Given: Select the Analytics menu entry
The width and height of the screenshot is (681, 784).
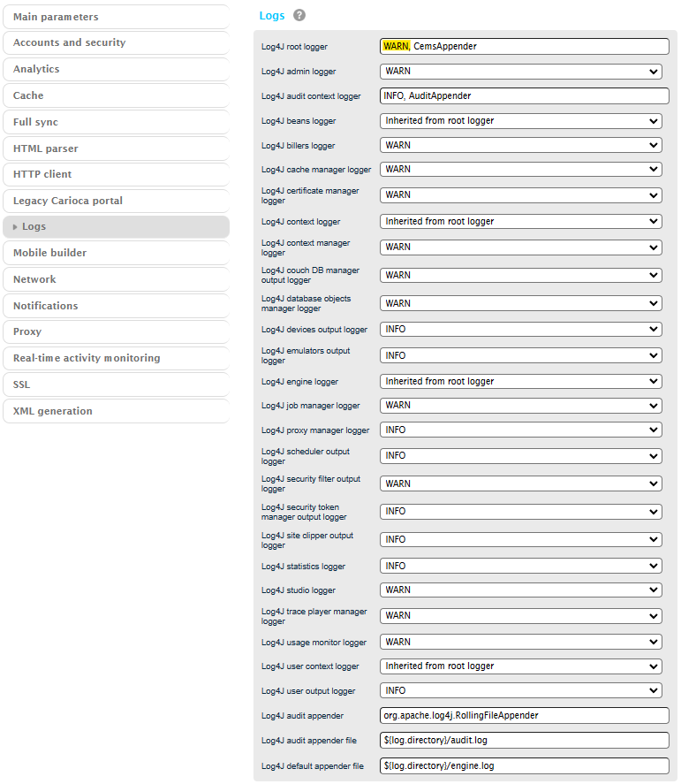Looking at the screenshot, I should pyautogui.click(x=116, y=69).
